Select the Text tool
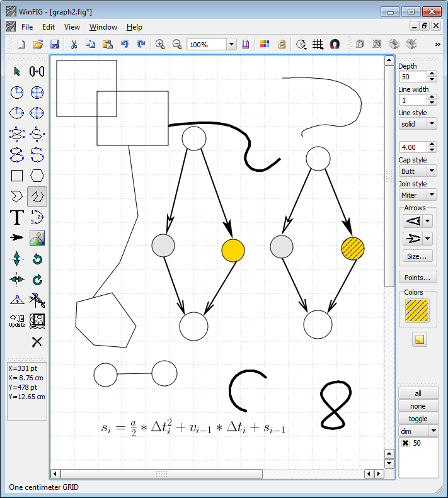Viewport: 448px width, 498px height. [17, 218]
